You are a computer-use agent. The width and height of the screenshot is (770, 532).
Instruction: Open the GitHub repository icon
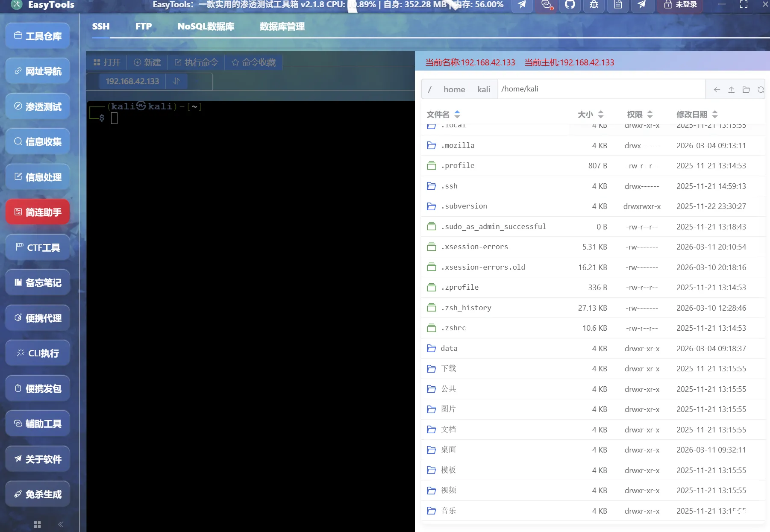(x=570, y=6)
